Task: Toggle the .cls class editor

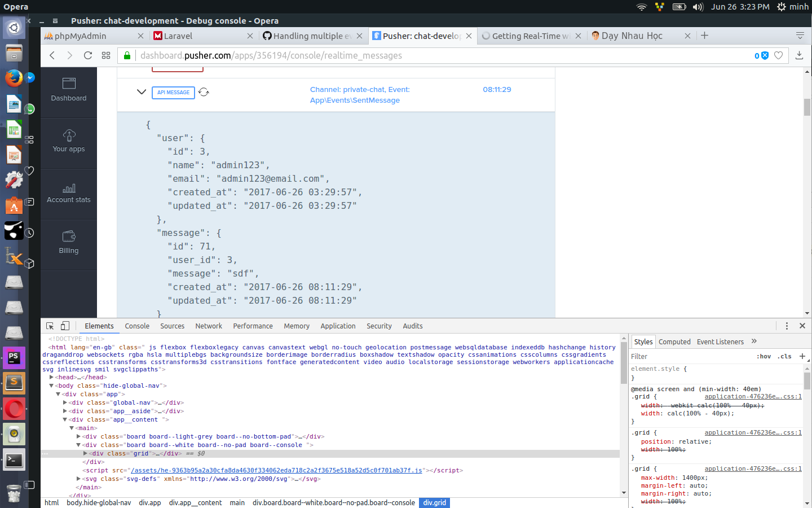Action: click(x=784, y=357)
